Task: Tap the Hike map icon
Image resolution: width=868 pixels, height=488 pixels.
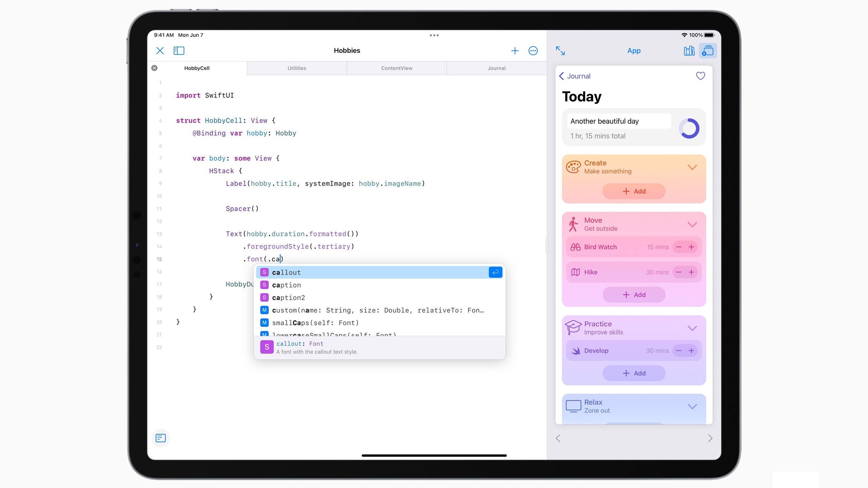Action: (575, 272)
